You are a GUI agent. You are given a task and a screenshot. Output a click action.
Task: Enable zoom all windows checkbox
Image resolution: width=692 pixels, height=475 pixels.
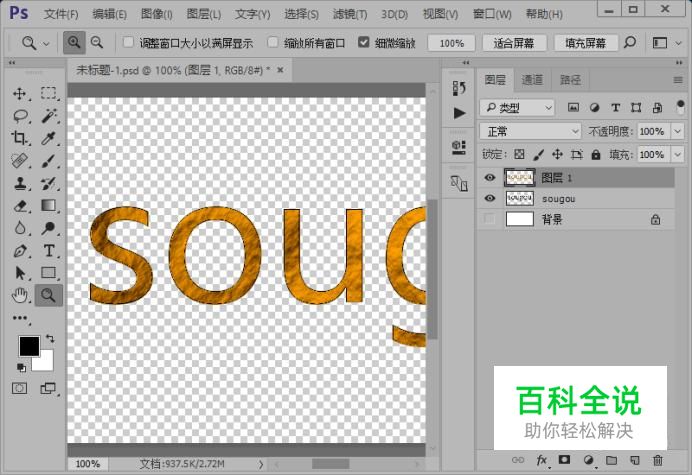[x=273, y=42]
